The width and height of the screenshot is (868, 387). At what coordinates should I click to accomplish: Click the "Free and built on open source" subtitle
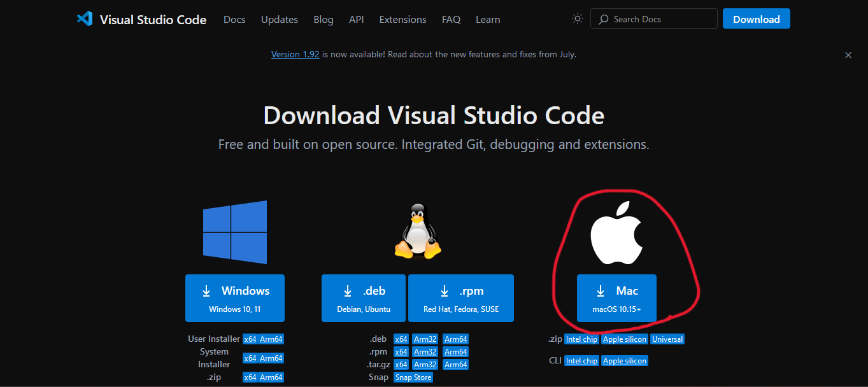click(434, 144)
